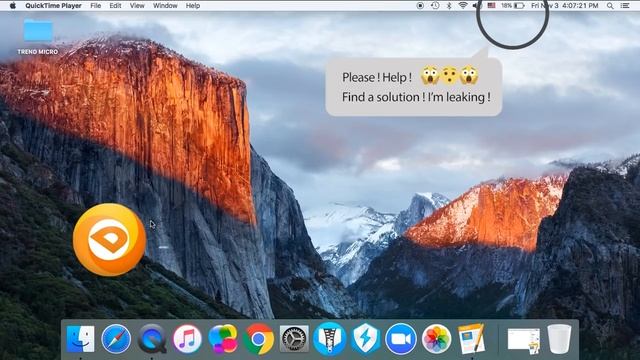Image resolution: width=640 pixels, height=360 pixels.
Task: Open the Apple menu
Action: click(12, 6)
